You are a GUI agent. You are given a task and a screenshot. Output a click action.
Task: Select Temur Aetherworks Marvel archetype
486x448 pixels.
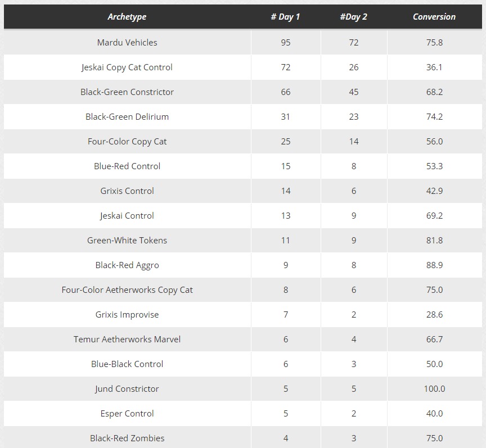(127, 340)
